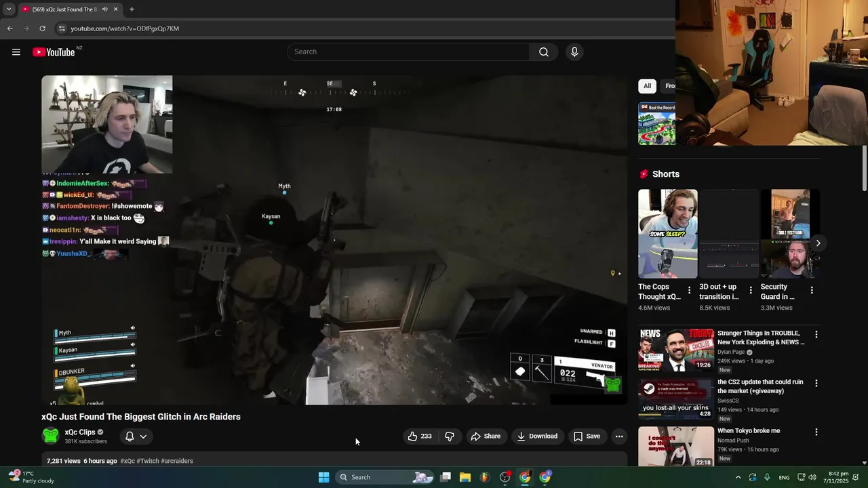Click the video player to pause
Viewport: 868px width, 488px height.
(334, 240)
